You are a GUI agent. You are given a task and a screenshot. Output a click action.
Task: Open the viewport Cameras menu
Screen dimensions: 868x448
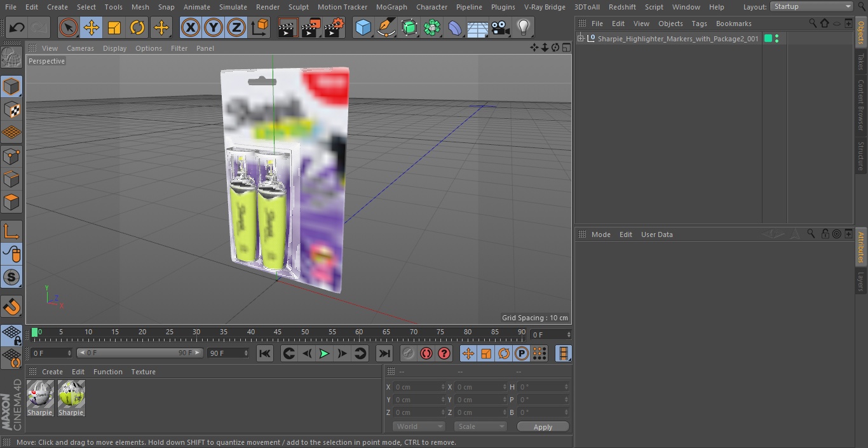pos(80,48)
